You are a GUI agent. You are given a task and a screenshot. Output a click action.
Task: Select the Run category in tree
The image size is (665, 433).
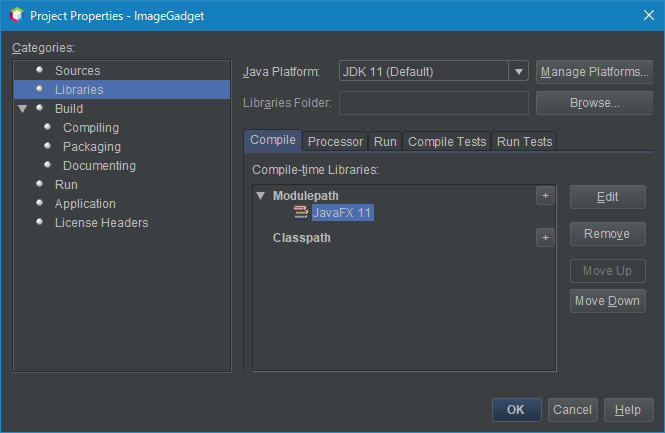(66, 185)
